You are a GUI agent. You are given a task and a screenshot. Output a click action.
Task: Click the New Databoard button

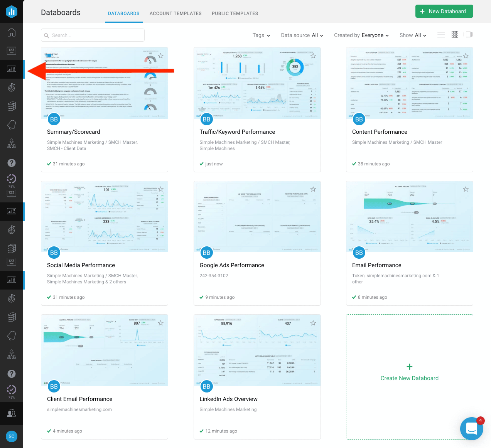point(444,11)
